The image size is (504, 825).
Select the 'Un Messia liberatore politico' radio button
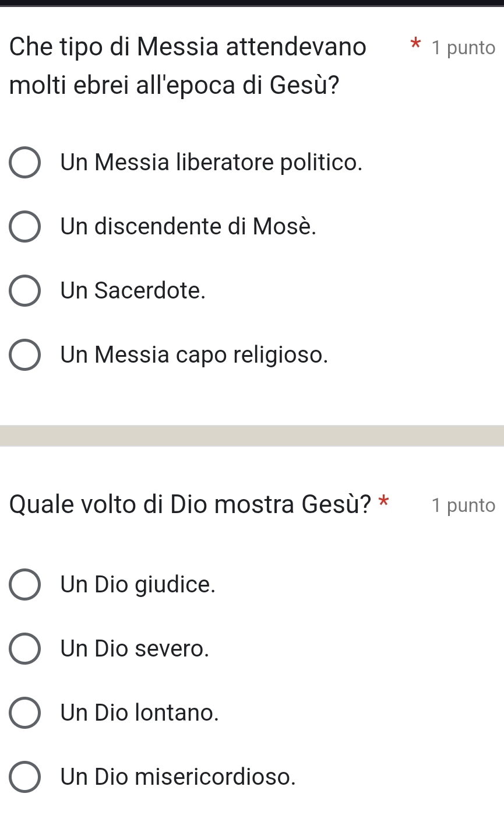[x=25, y=163]
